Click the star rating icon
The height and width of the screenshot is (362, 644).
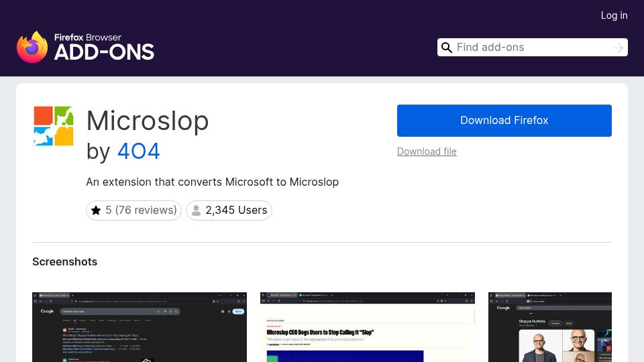pos(96,210)
